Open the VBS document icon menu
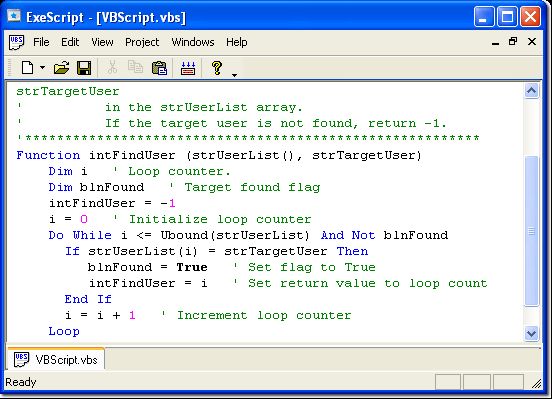This screenshot has height=399, width=552. pos(16,42)
